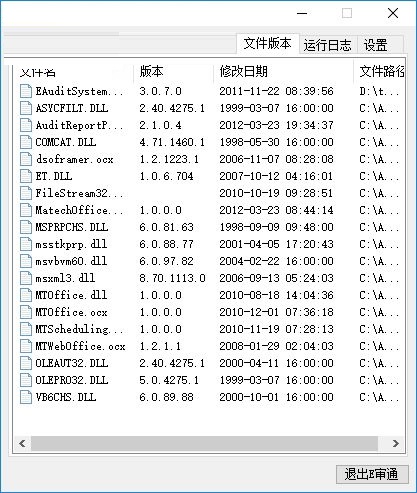Select file icon of COMCAT.DLL
The height and width of the screenshot is (493, 417).
pyautogui.click(x=26, y=142)
